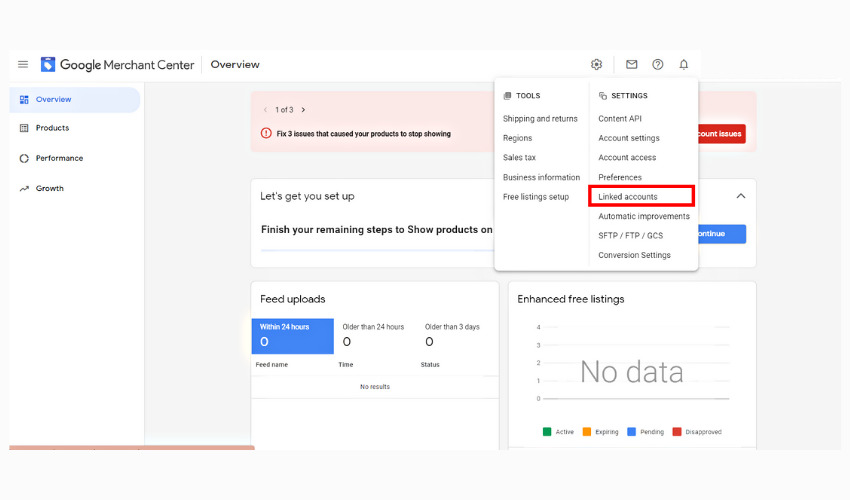Click the 1 of 3 issue counter
This screenshot has width=850, height=500.
click(x=284, y=110)
